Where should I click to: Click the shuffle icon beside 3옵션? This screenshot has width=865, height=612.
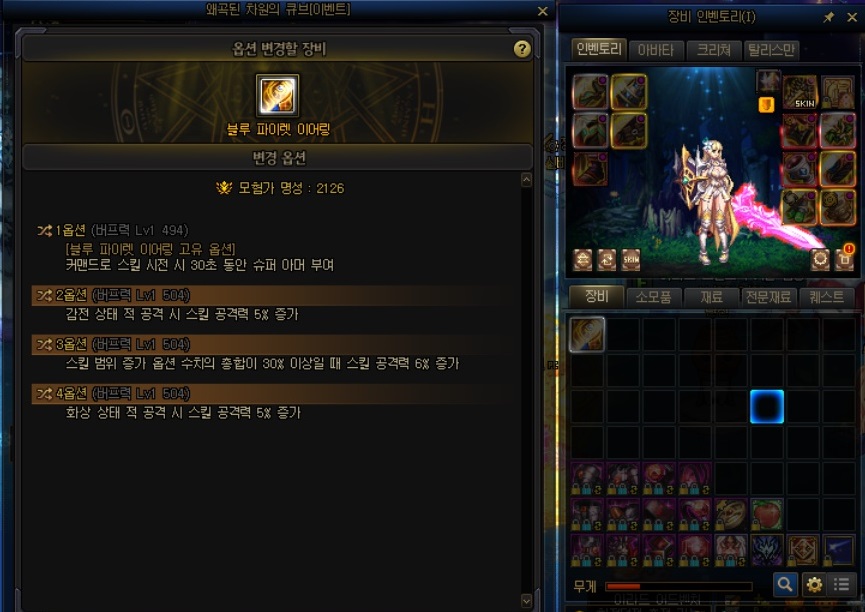click(x=44, y=345)
